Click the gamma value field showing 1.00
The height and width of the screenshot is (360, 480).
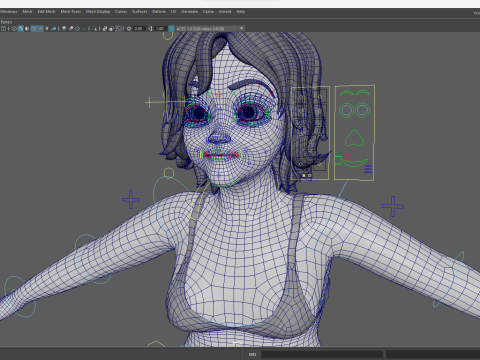(160, 29)
